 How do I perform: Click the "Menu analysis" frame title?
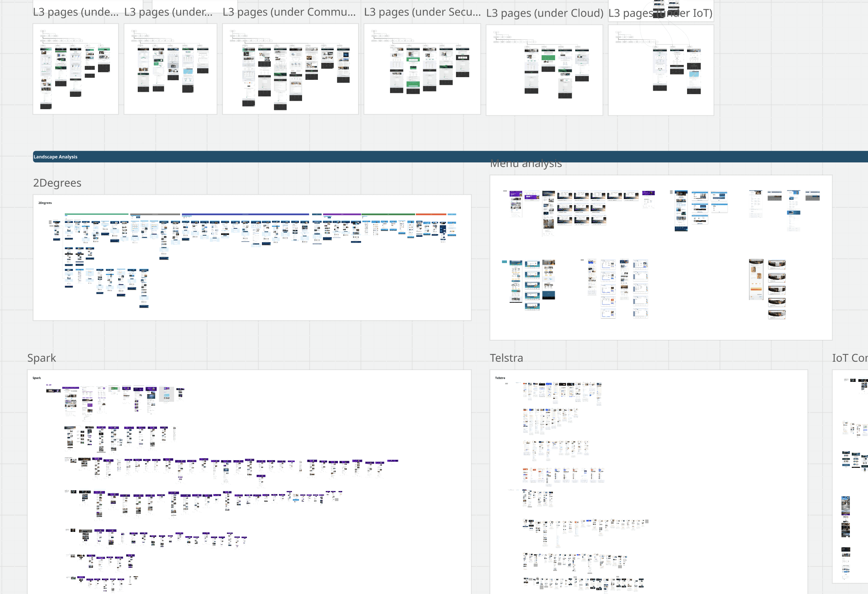(x=526, y=164)
